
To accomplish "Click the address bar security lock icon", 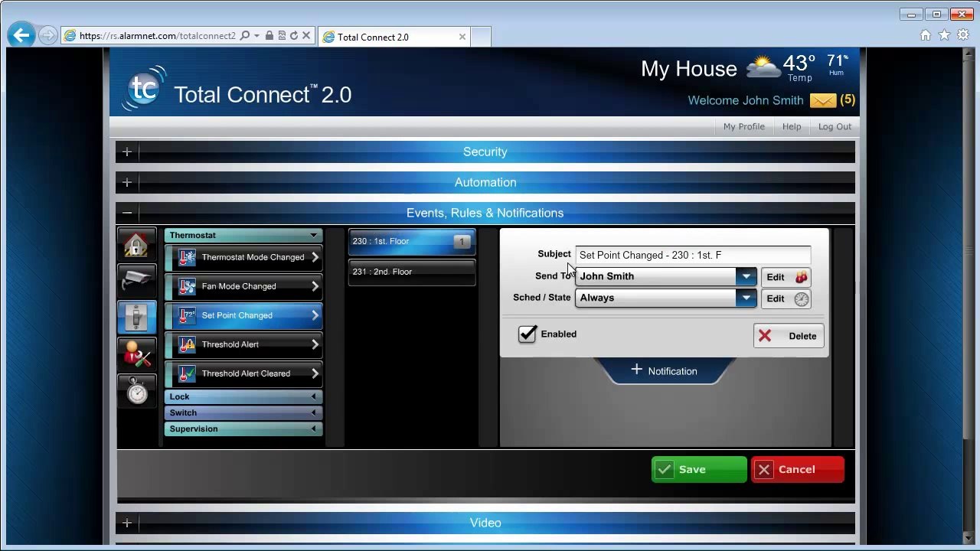I will click(269, 36).
